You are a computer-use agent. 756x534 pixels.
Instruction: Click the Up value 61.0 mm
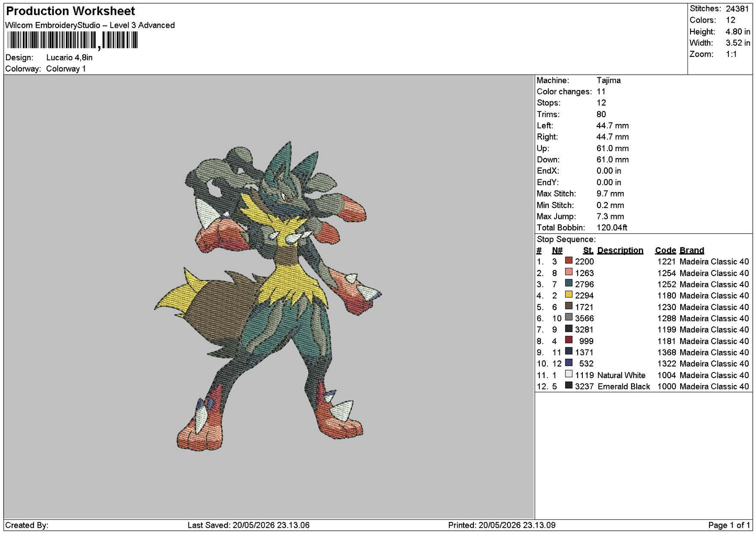pos(613,149)
